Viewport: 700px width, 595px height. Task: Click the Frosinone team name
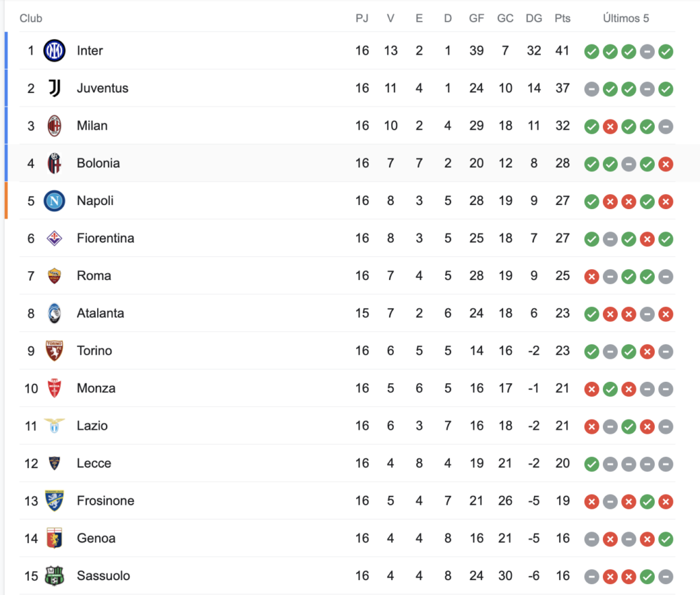pos(105,501)
